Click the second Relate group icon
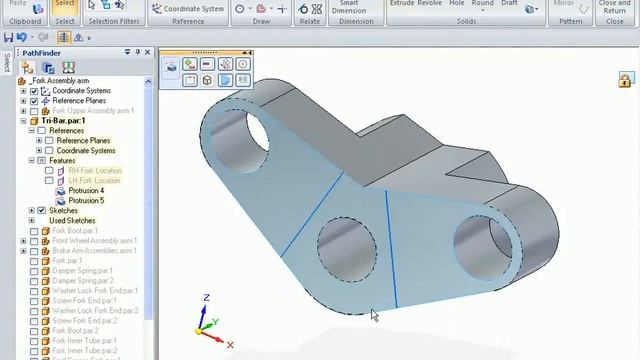This screenshot has width=640, height=360. point(317,9)
